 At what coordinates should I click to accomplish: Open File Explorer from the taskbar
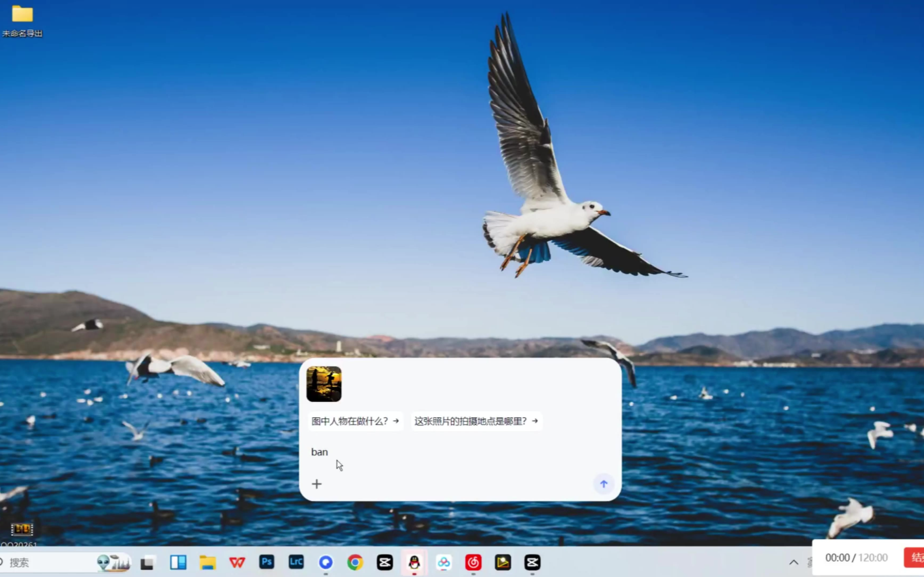208,563
